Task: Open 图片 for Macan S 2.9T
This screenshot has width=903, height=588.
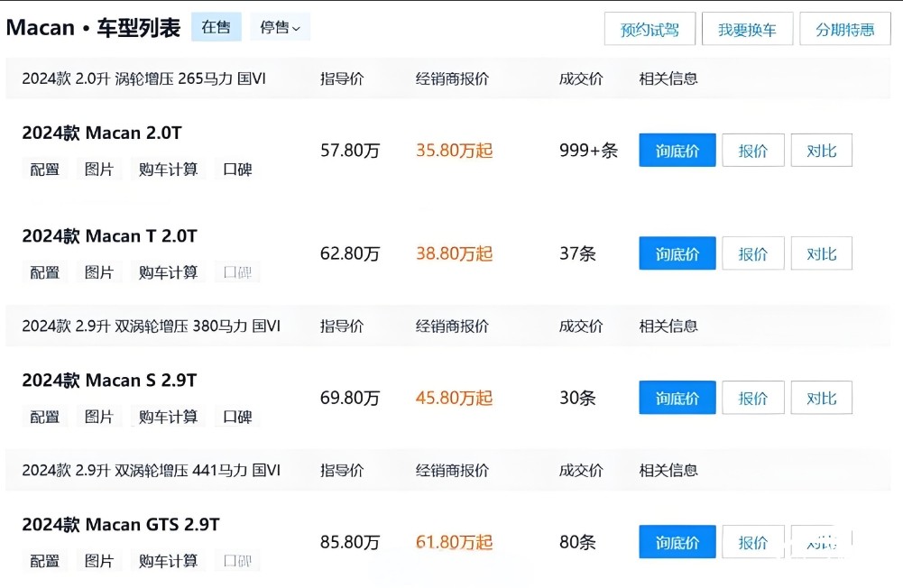Action: 99,417
